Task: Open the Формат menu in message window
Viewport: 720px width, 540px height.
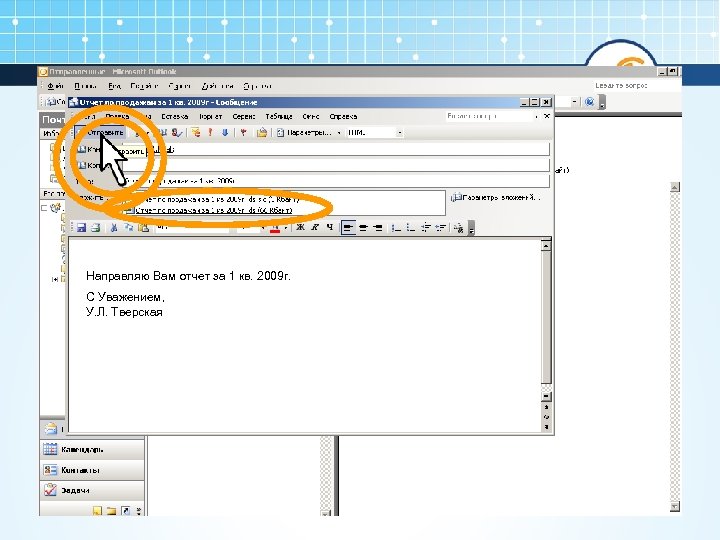Action: point(210,117)
